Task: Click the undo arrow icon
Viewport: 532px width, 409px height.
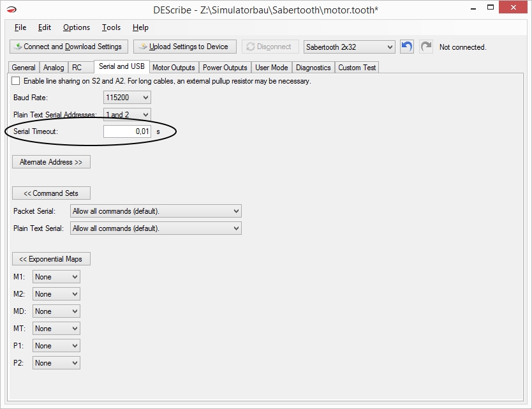Action: pyautogui.click(x=407, y=47)
